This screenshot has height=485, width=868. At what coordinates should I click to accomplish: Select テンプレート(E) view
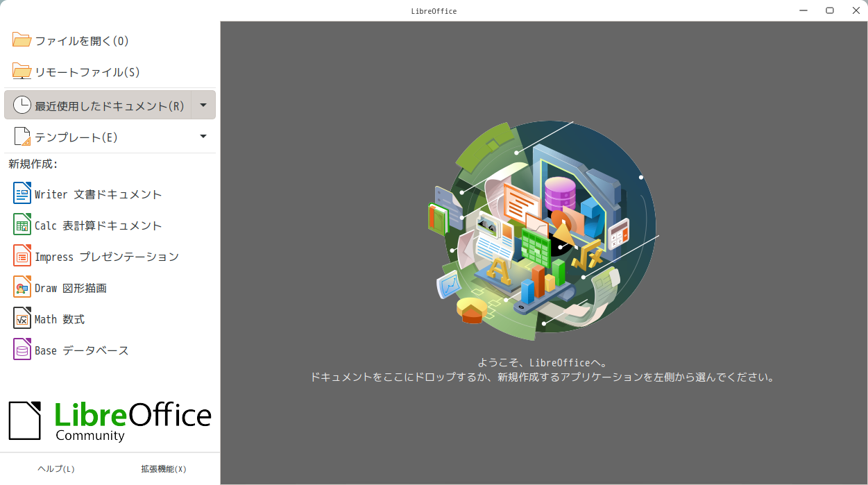(98, 137)
